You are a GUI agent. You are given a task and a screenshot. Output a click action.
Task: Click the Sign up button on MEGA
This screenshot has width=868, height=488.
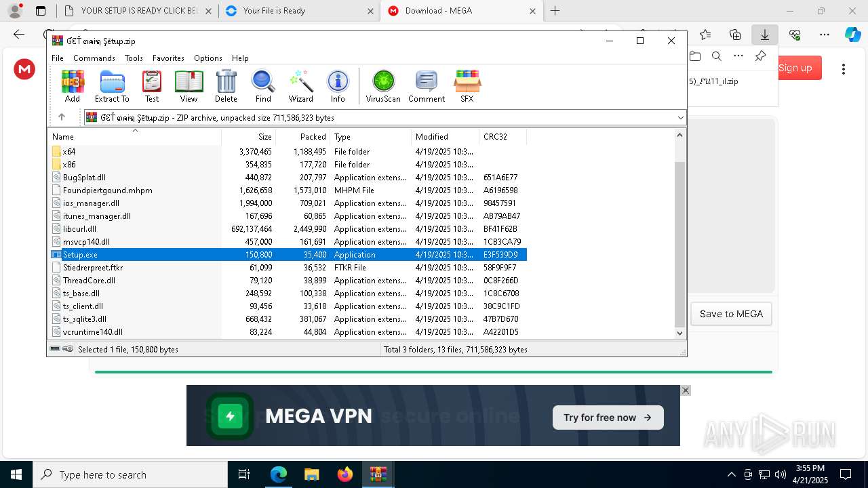795,68
